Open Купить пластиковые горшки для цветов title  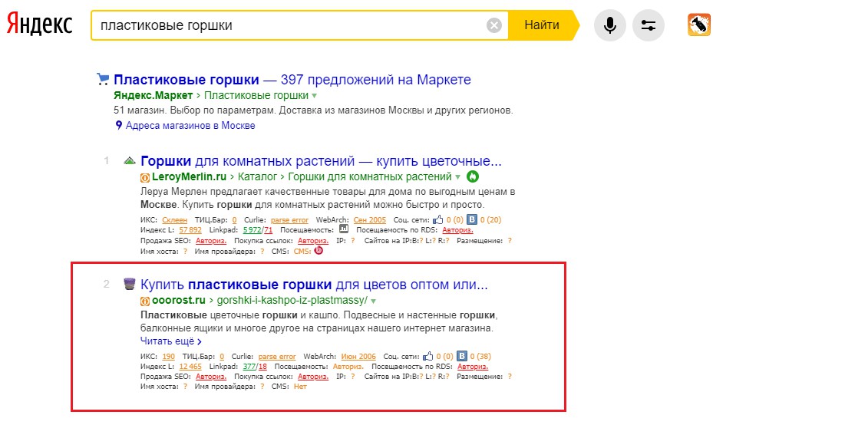(x=315, y=285)
